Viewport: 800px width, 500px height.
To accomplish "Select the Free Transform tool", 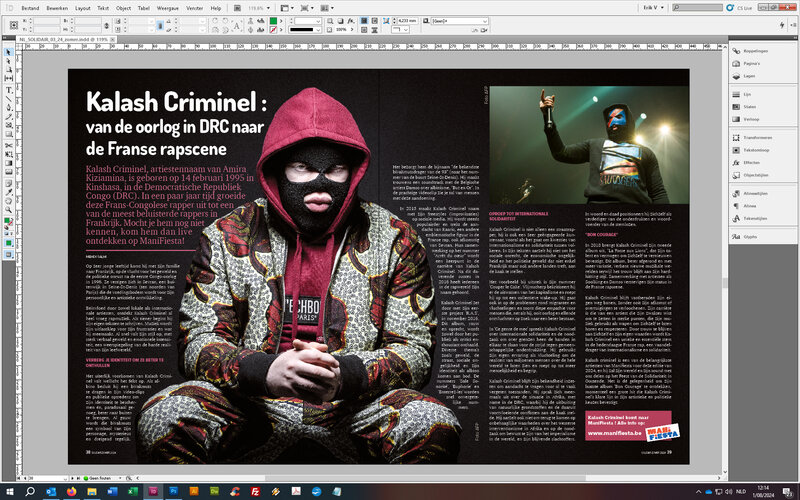I will point(9,154).
